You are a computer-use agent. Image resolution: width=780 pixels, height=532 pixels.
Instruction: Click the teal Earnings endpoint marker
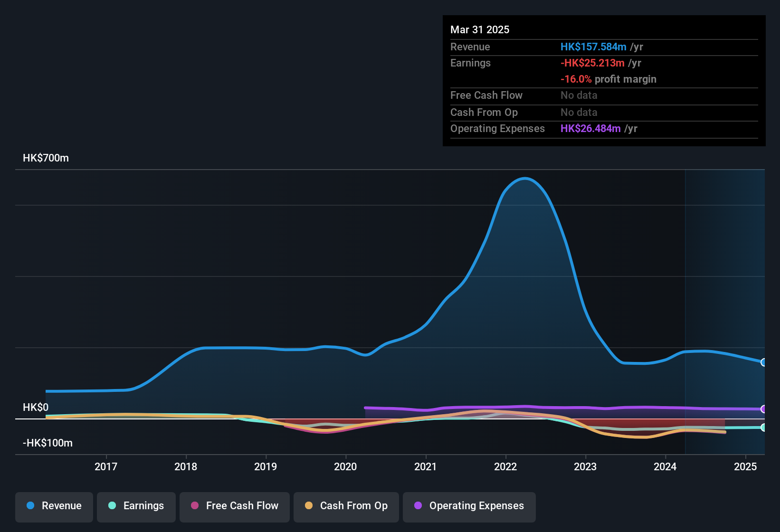764,427
